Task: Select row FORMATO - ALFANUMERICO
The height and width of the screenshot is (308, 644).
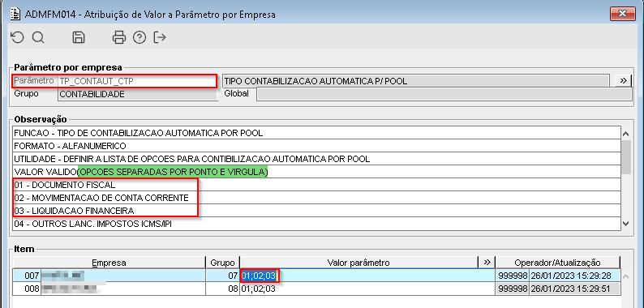Action: click(316, 146)
